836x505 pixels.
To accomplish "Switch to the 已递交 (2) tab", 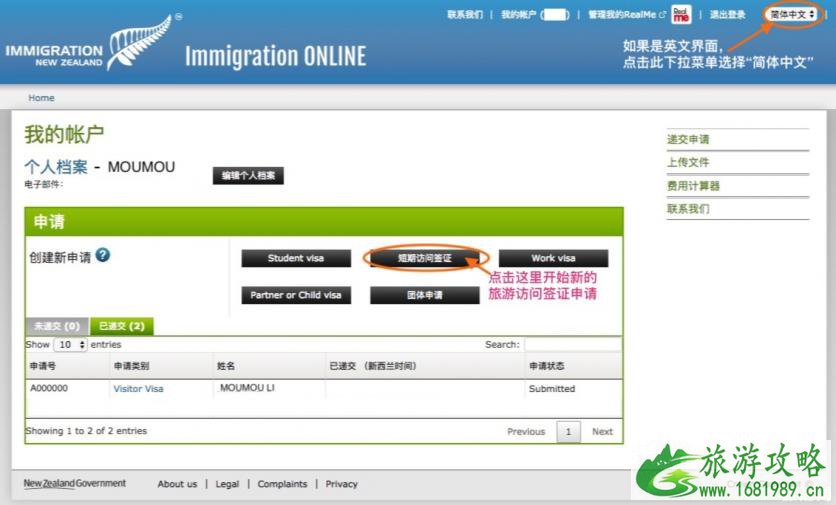I will click(122, 326).
